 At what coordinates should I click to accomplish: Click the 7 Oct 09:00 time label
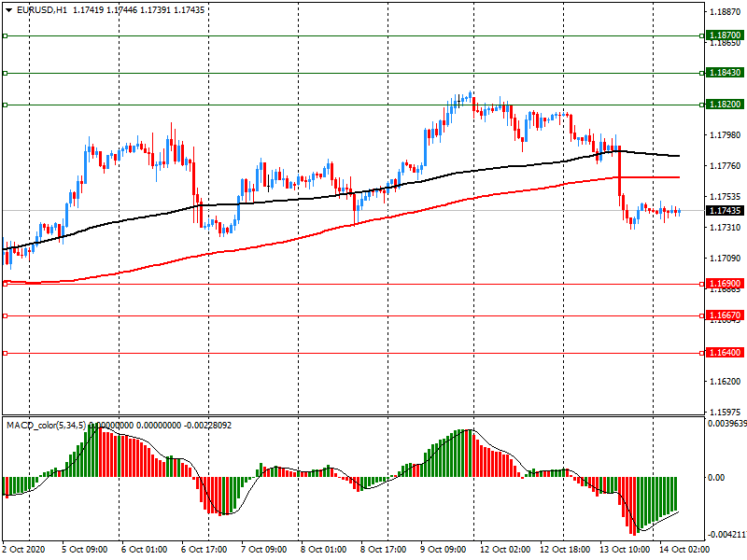(x=264, y=550)
